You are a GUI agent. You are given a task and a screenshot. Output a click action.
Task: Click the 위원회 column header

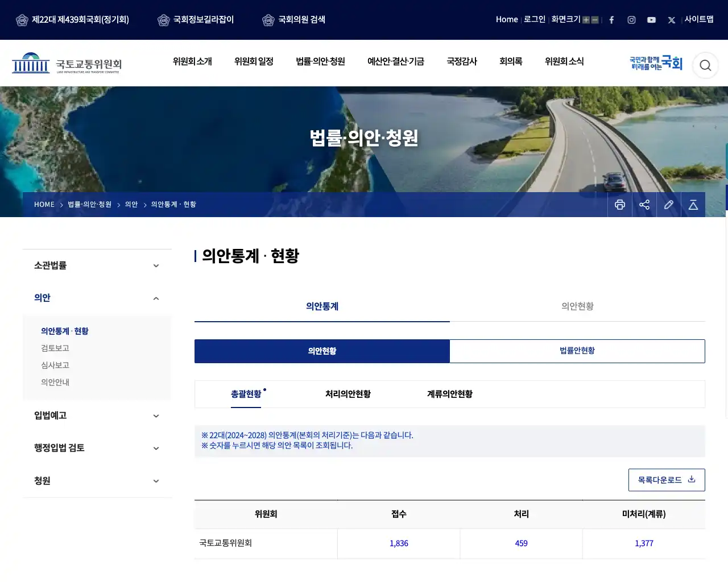(x=266, y=514)
